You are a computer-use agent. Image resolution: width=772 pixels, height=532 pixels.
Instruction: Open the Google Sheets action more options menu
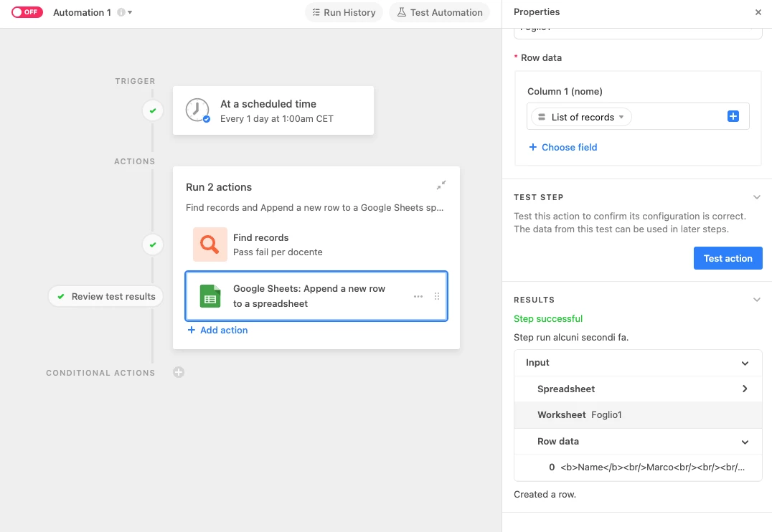(418, 296)
